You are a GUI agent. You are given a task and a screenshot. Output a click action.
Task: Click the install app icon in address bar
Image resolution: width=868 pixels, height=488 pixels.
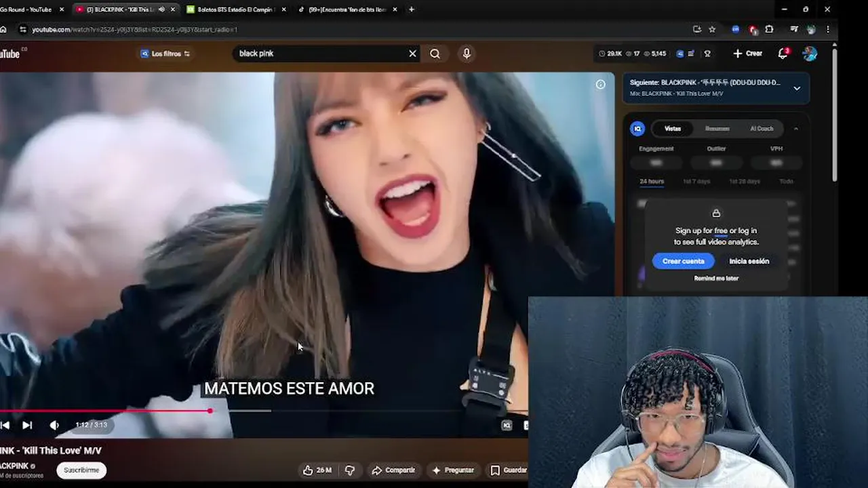(x=697, y=29)
